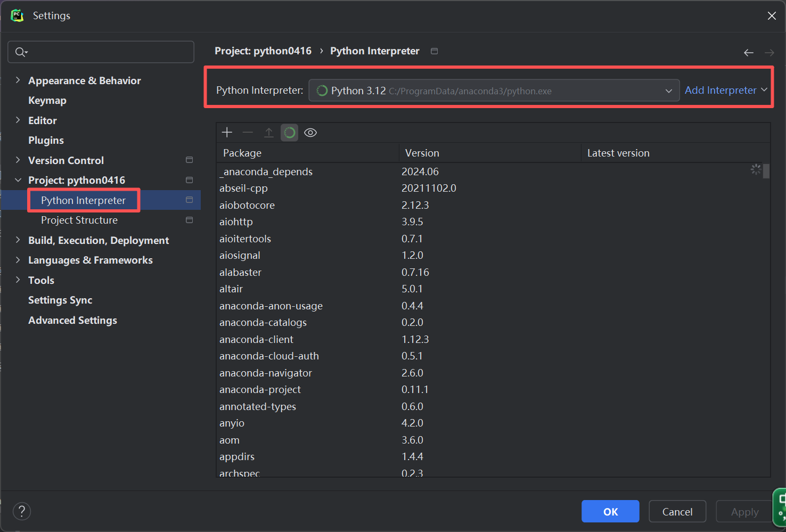This screenshot has width=786, height=532.
Task: Click the back navigation arrow
Action: [748, 52]
